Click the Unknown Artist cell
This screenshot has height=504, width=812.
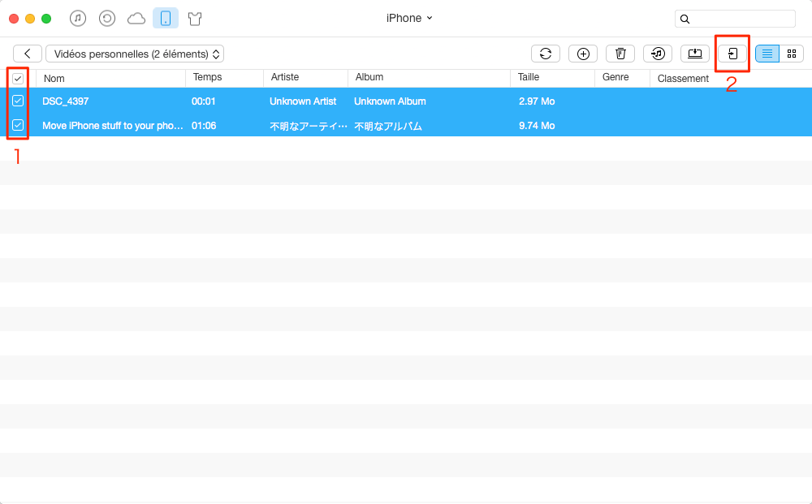303,101
